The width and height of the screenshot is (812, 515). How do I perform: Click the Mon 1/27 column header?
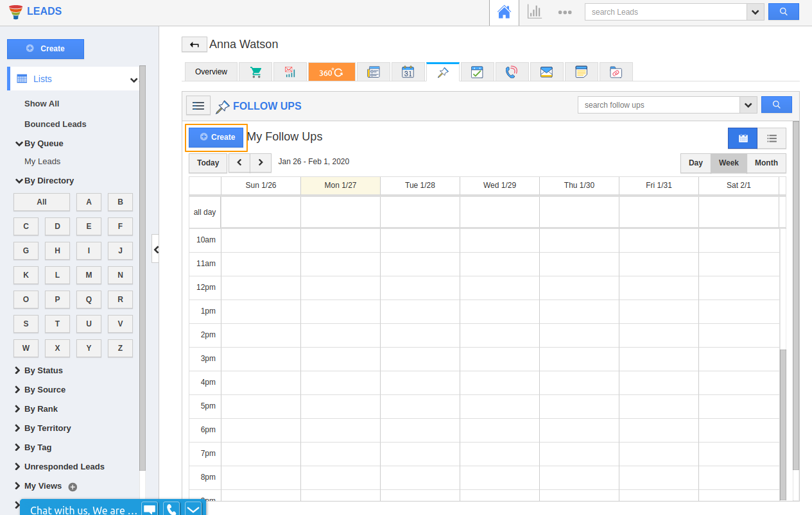tap(340, 185)
